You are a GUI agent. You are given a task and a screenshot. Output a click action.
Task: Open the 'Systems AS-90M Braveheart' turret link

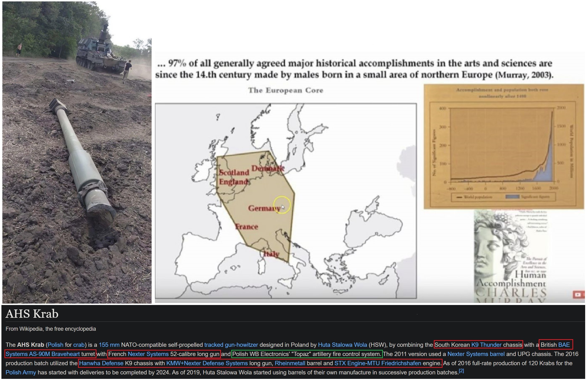pyautogui.click(x=43, y=354)
